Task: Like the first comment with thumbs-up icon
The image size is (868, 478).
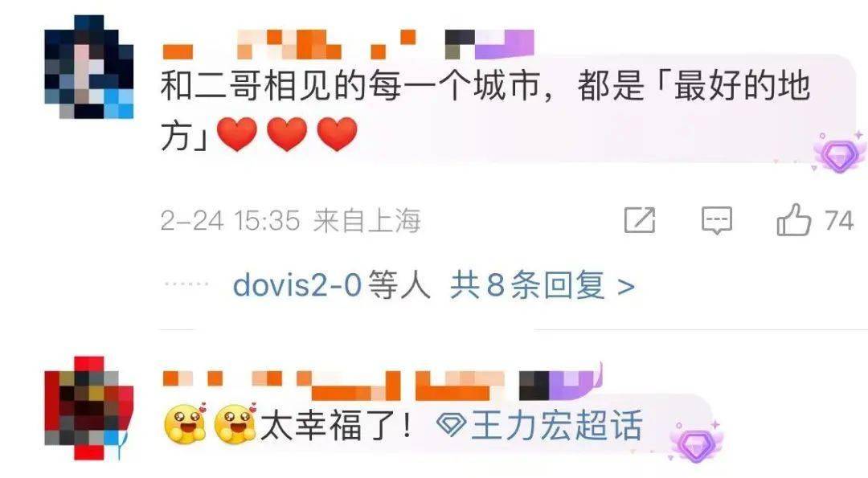Action: point(794,219)
